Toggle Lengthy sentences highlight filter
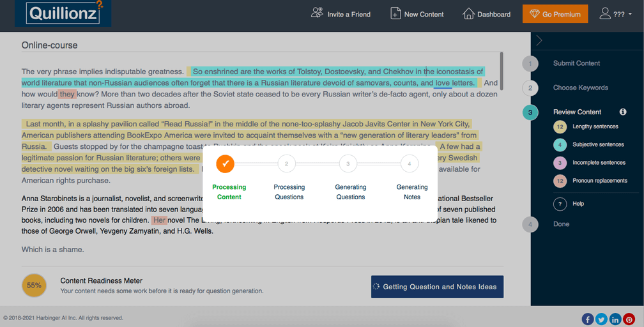644x327 pixels. (560, 127)
